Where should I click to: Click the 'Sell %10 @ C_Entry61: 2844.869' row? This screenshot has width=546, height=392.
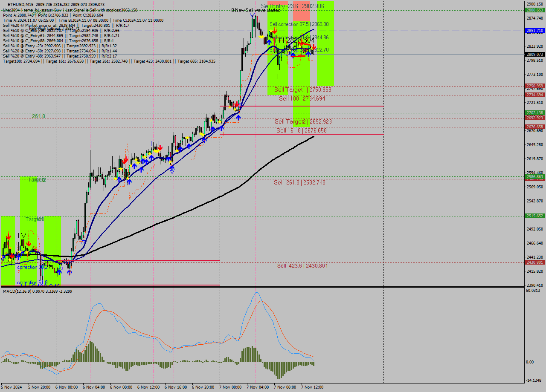click(x=61, y=35)
